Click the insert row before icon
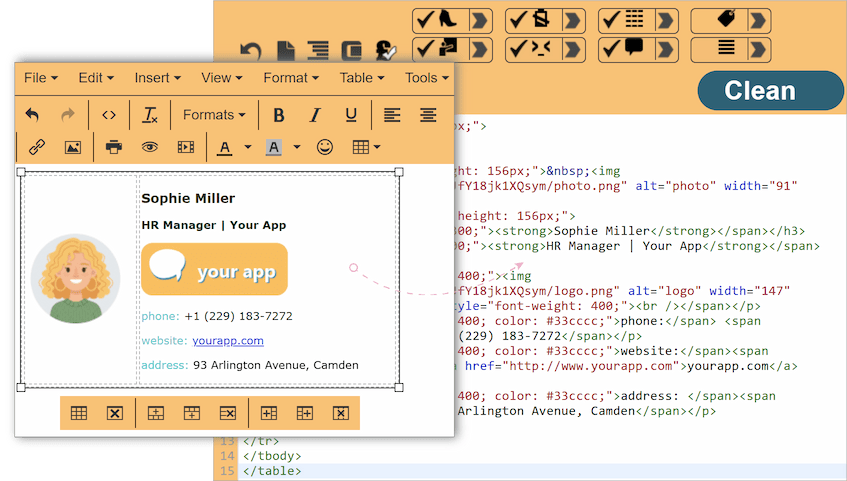The width and height of the screenshot is (847, 481). click(x=156, y=413)
